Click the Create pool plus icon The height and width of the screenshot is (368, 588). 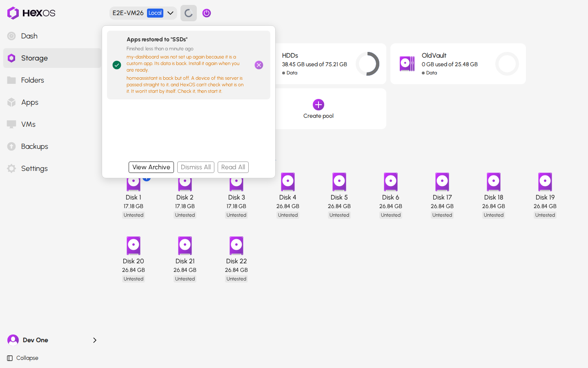point(318,105)
